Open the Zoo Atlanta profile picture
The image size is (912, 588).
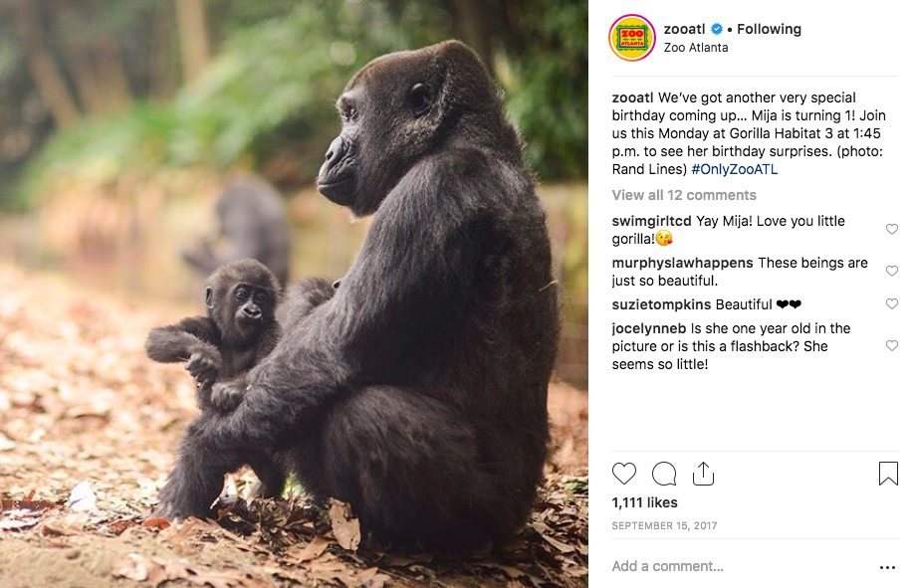pos(632,38)
